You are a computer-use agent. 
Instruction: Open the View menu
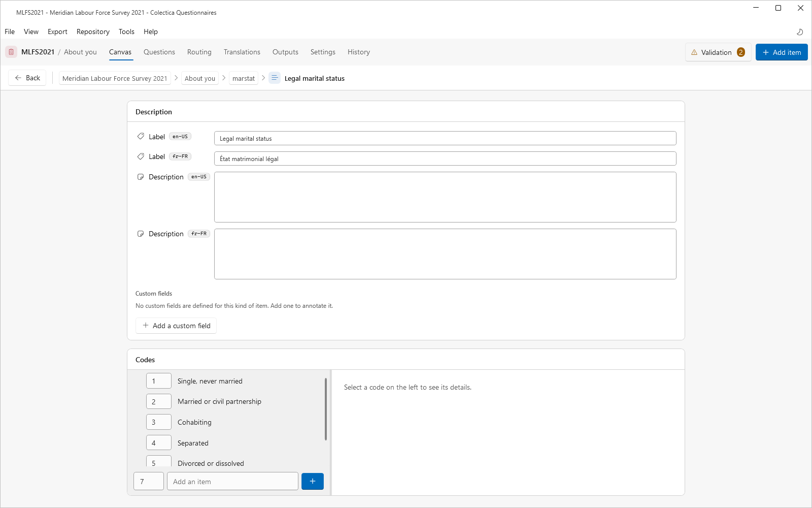click(31, 31)
